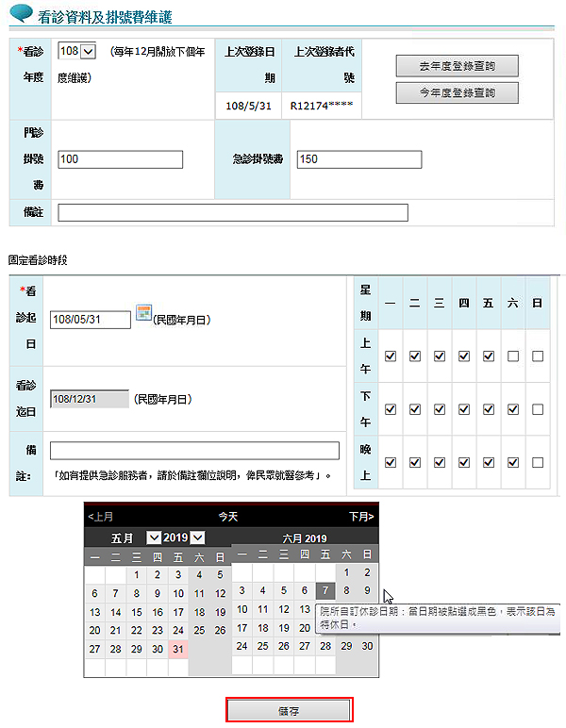This screenshot has height=728, width=566.
Task: Click 今年度登錄查詢 button
Action: pos(458,92)
